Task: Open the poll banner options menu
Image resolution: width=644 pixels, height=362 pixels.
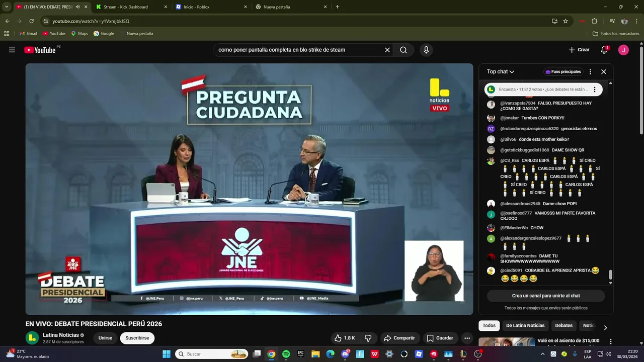Action: tap(594, 89)
